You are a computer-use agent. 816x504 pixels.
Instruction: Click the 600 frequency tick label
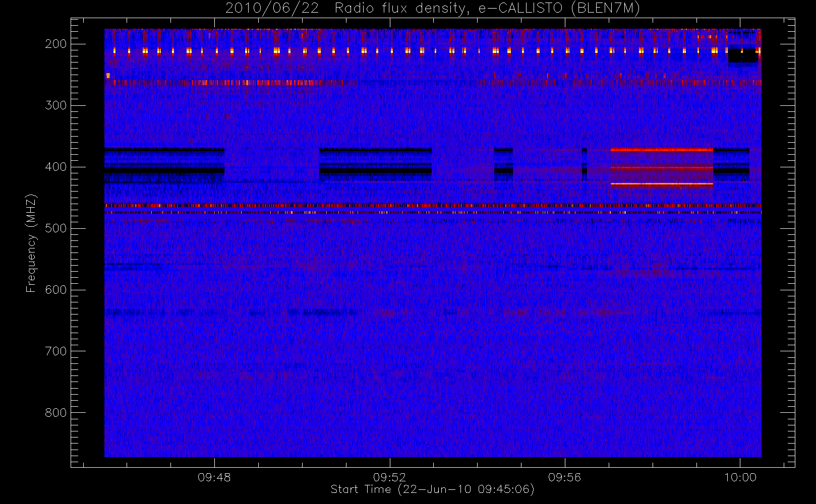pos(56,290)
